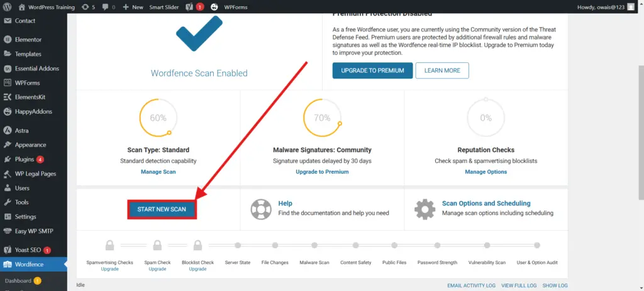The height and width of the screenshot is (291, 644).
Task: Open the 5 pending updates icon
Action: [x=88, y=7]
